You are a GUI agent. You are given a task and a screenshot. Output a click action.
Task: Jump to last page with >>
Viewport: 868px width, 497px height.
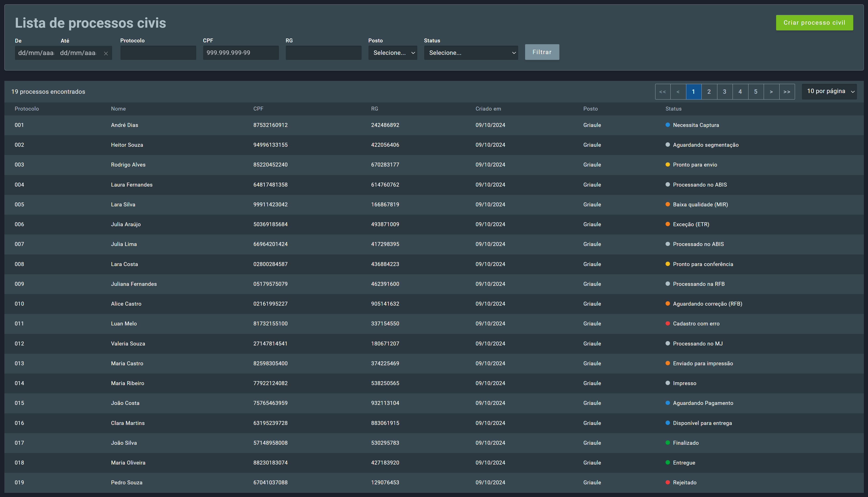[x=787, y=92]
